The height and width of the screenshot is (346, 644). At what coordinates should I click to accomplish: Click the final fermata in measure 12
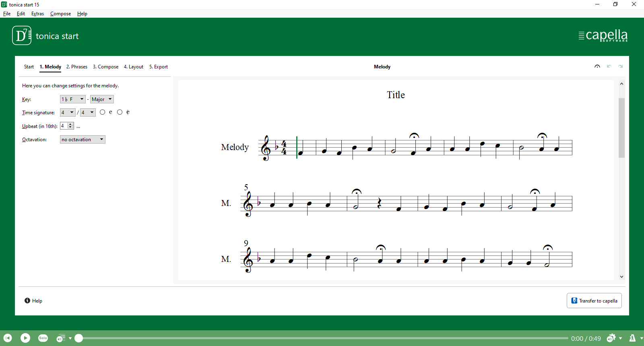tap(547, 248)
